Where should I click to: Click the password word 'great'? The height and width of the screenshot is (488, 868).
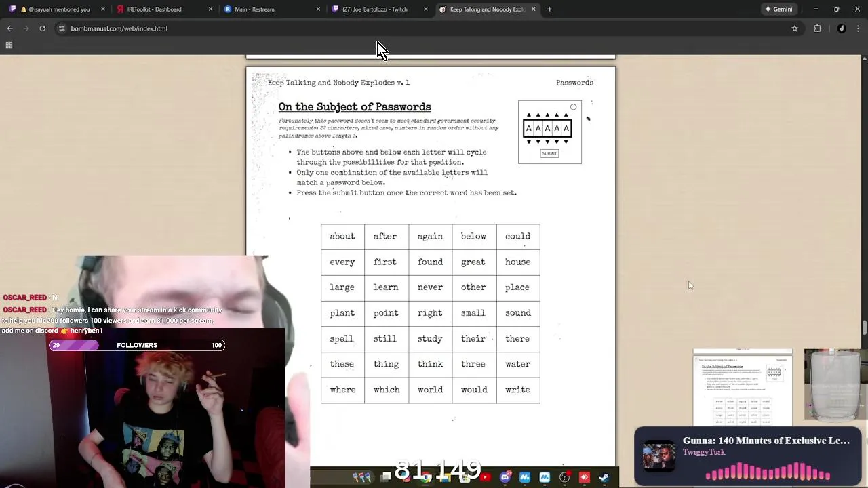click(473, 262)
